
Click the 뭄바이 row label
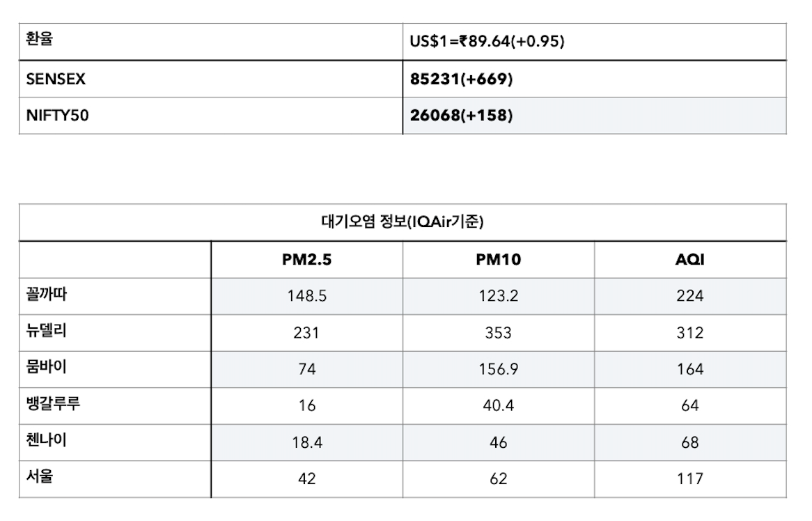tap(46, 368)
